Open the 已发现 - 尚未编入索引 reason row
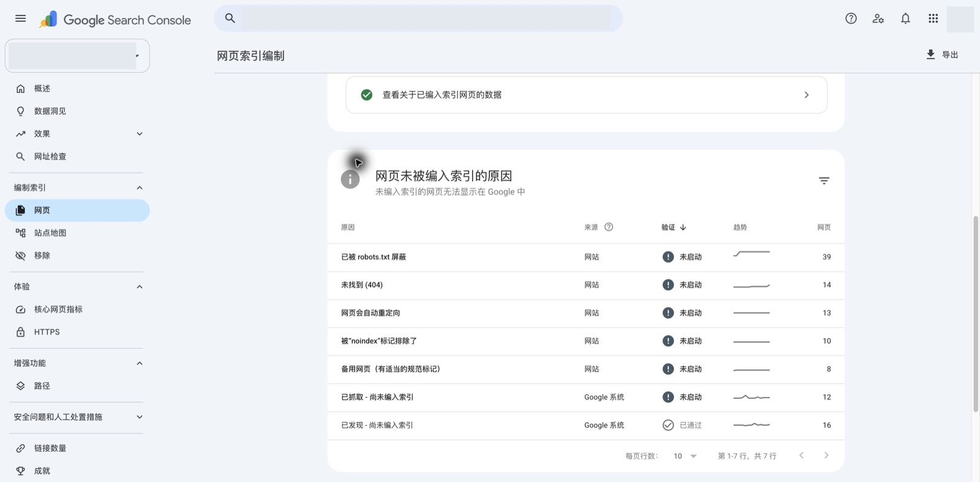Viewport: 980px width, 482px height. [x=586, y=426]
